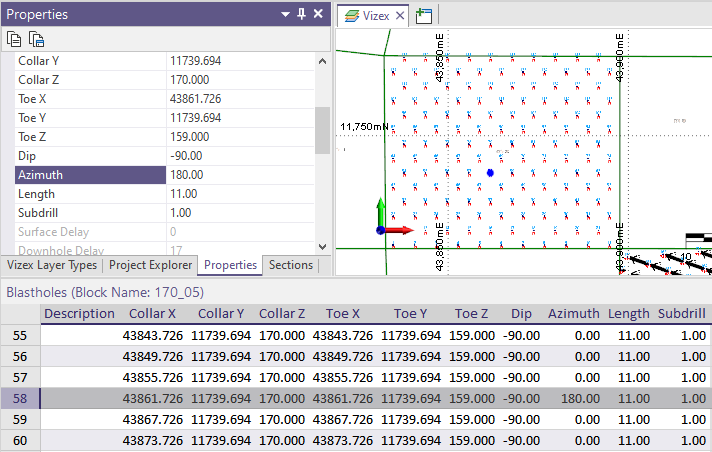Click the Copy and save properties icon
This screenshot has height=452, width=712.
click(x=37, y=40)
